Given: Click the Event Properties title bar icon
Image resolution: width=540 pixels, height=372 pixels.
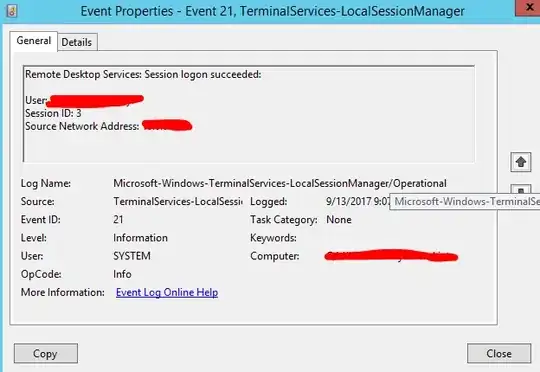Looking at the screenshot, I should 12,12.
